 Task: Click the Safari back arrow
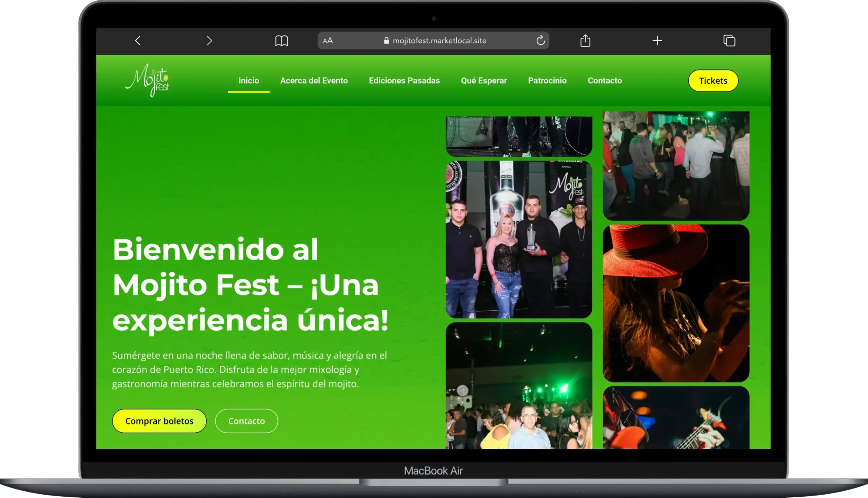[x=138, y=41]
